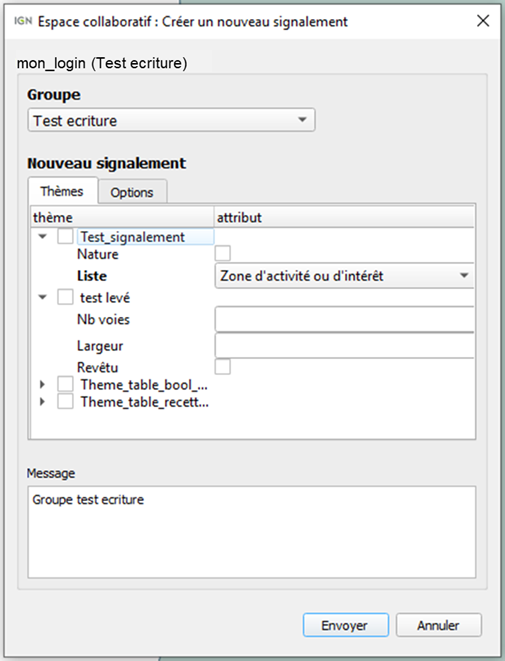Click the bold Liste attribute label
The image size is (505, 661).
coord(92,276)
